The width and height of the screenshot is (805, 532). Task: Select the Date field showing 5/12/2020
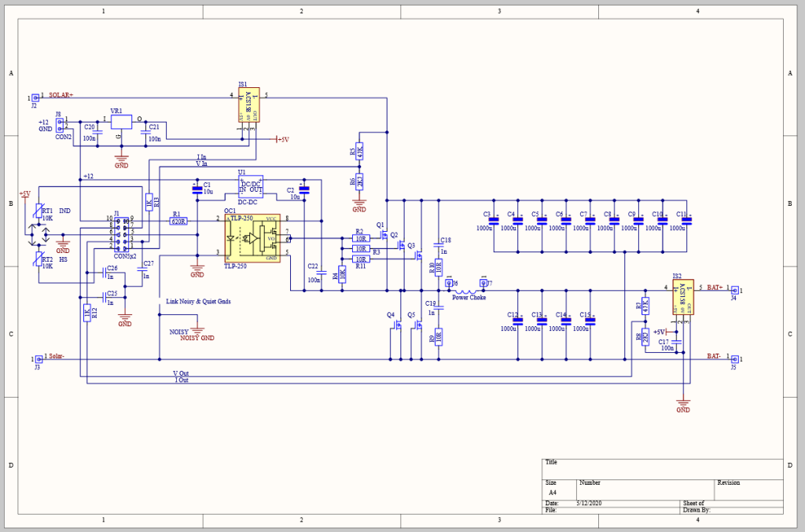(588, 503)
